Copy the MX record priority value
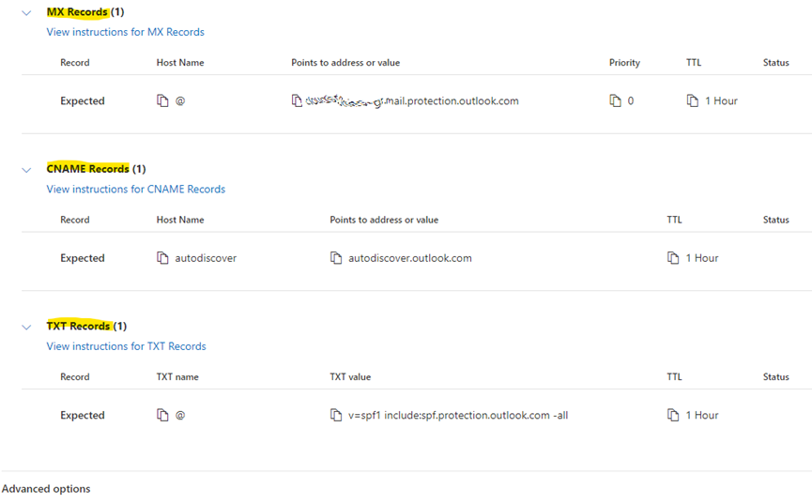The height and width of the screenshot is (504, 812). 615,101
